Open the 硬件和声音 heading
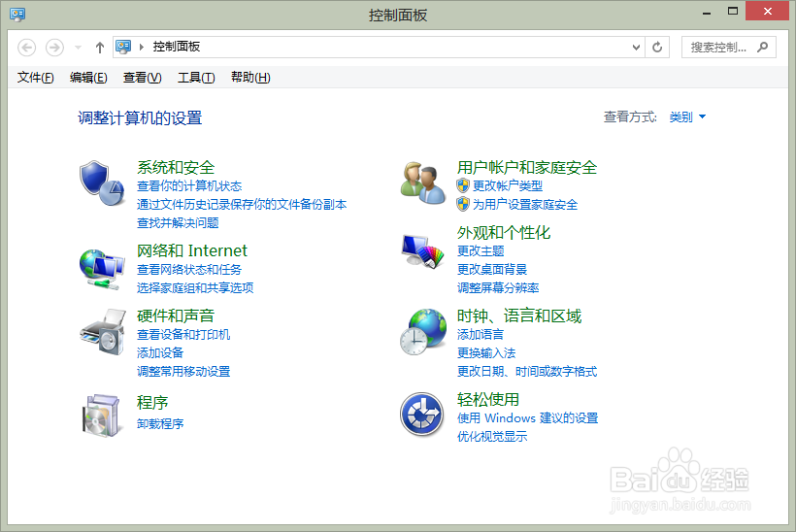The image size is (796, 532). [x=176, y=316]
